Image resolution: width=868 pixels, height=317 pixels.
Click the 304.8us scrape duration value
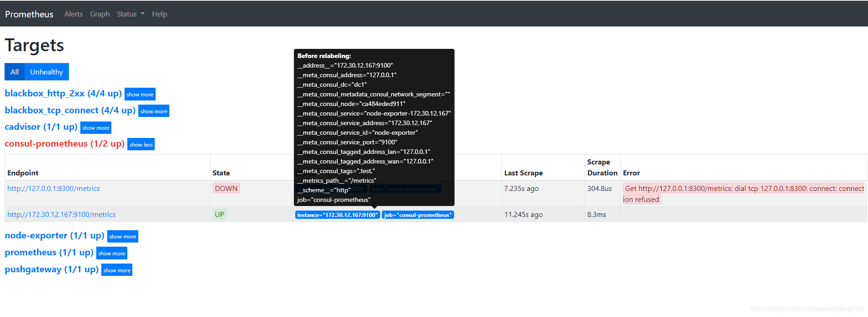coord(600,188)
